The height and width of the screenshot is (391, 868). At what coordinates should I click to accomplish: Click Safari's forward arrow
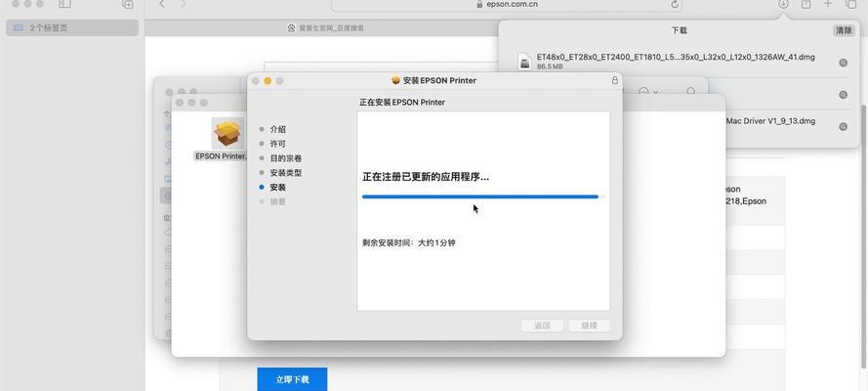click(184, 4)
